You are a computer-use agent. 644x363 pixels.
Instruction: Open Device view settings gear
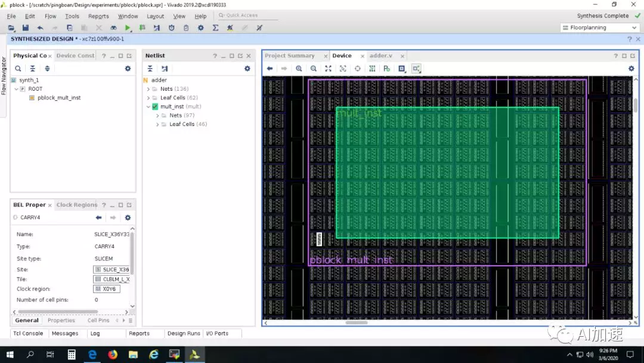631,69
